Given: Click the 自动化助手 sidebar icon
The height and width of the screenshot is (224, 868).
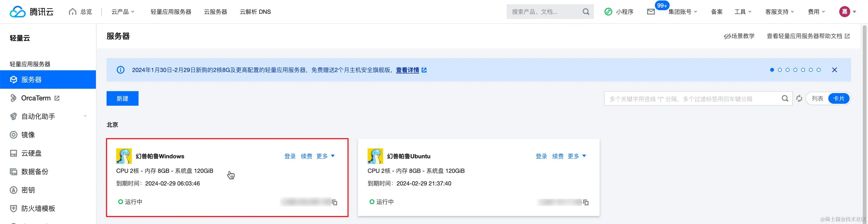Looking at the screenshot, I should point(13,116).
